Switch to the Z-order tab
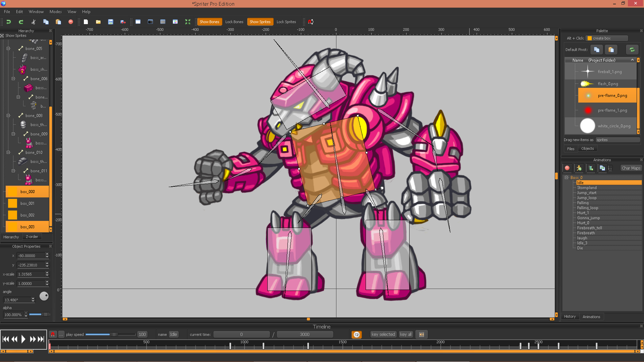The height and width of the screenshot is (362, 644). [x=32, y=237]
